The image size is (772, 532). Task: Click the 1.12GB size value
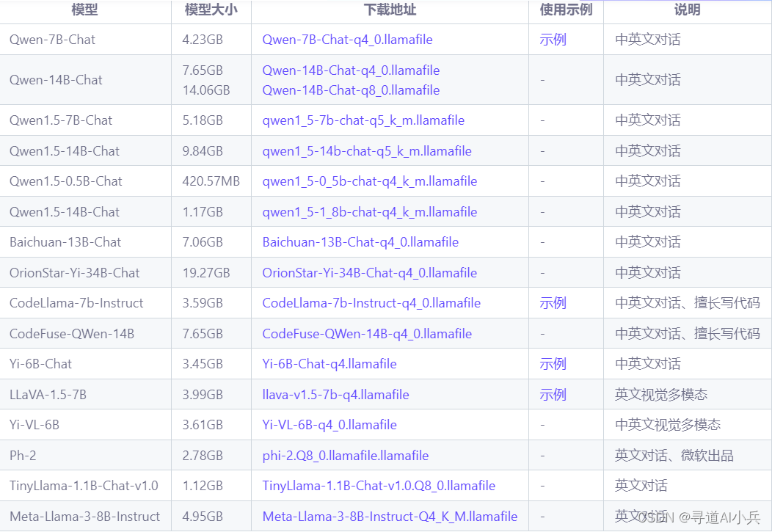(203, 486)
